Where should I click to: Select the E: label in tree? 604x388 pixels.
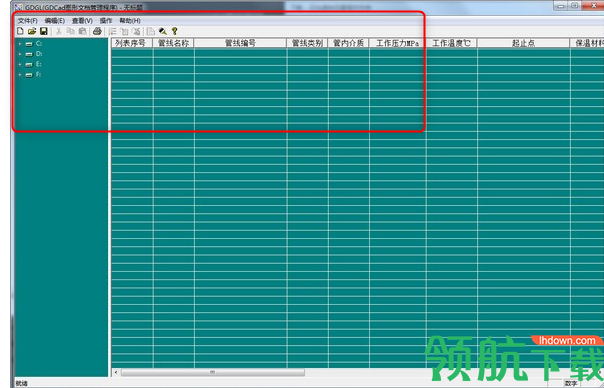tap(39, 64)
